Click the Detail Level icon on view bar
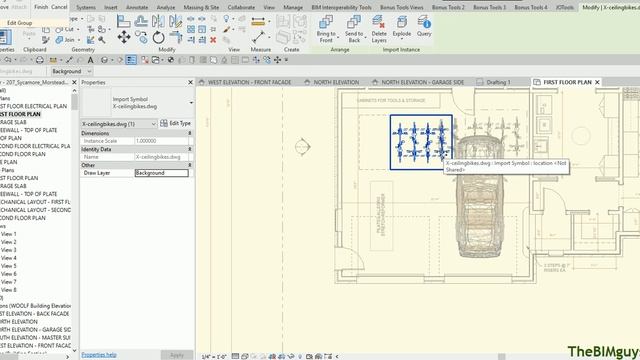Viewport: 640px width, 360px height. pyautogui.click(x=236, y=356)
